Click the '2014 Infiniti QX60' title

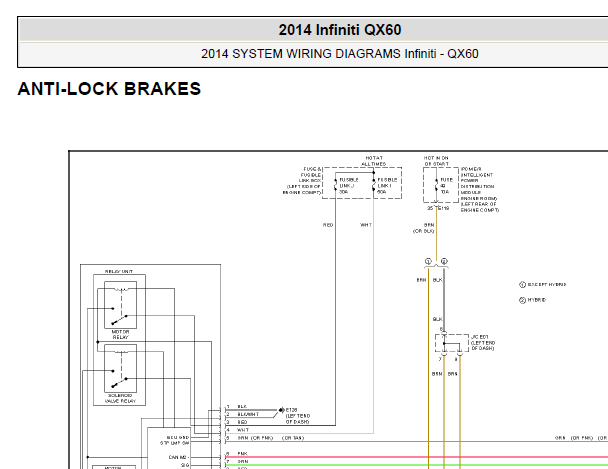tap(340, 30)
